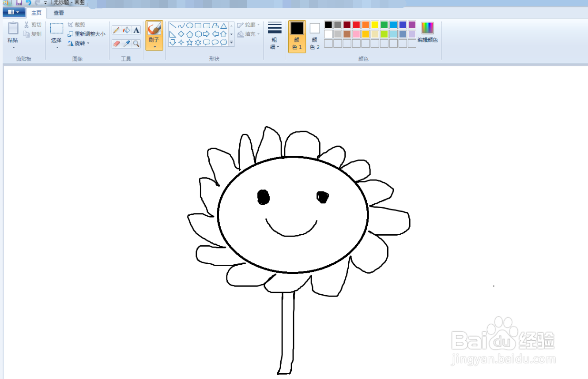Open Edit colors (编辑颜色)
The image size is (588, 379).
427,33
